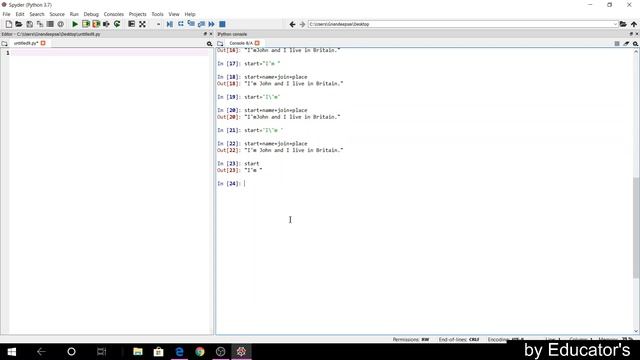The image size is (640, 360).
Task: Open Microsoft Edge from taskbar
Action: 179,351
